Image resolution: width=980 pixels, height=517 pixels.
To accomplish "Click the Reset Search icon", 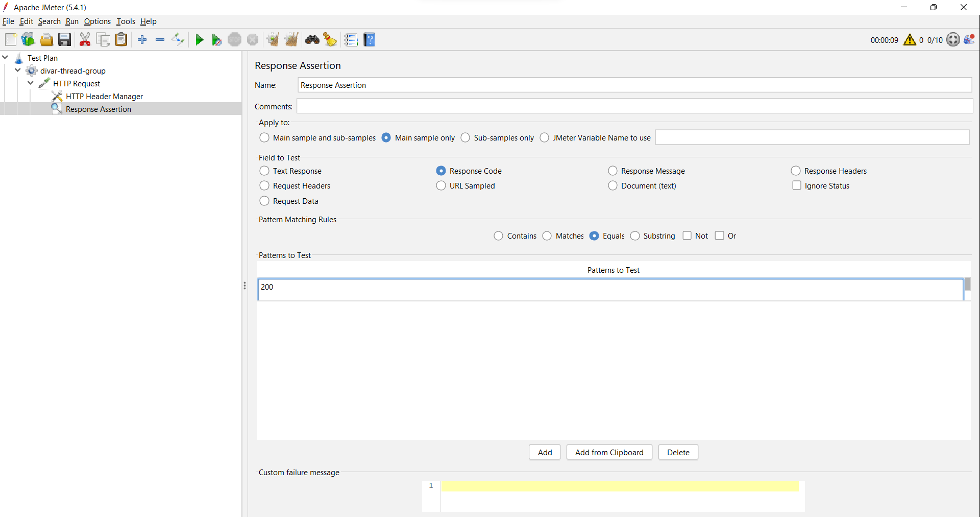I will [330, 40].
